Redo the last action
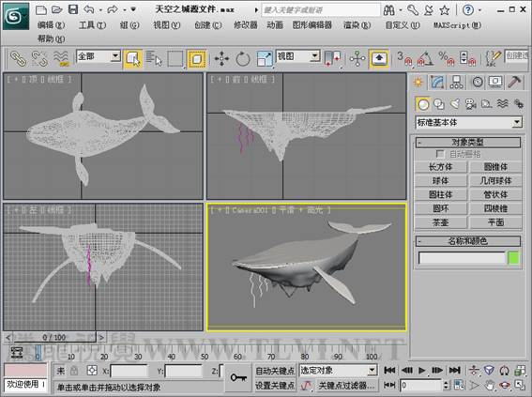Screen dimensions: 532x397 tap(113, 9)
